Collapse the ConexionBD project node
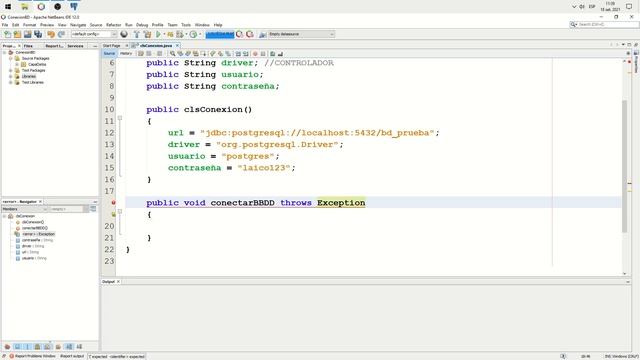This screenshot has width=640, height=360. tap(4, 52)
